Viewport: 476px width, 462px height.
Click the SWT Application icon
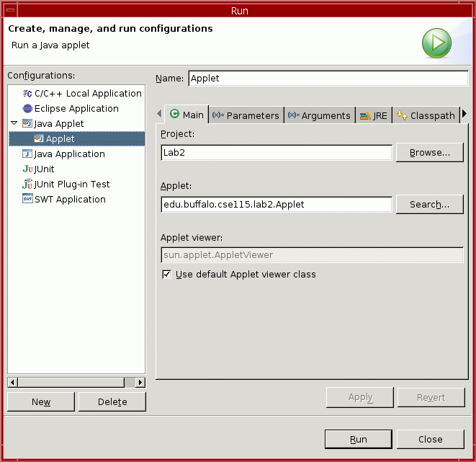(x=27, y=200)
